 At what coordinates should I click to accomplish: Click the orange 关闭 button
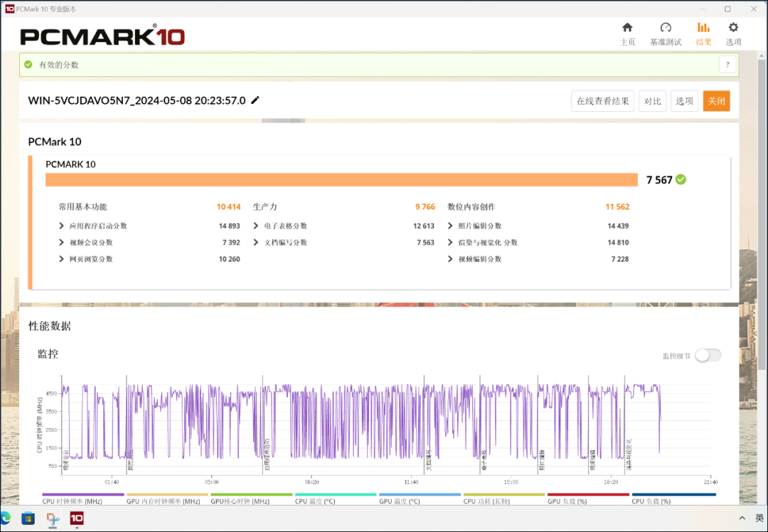tap(716, 102)
